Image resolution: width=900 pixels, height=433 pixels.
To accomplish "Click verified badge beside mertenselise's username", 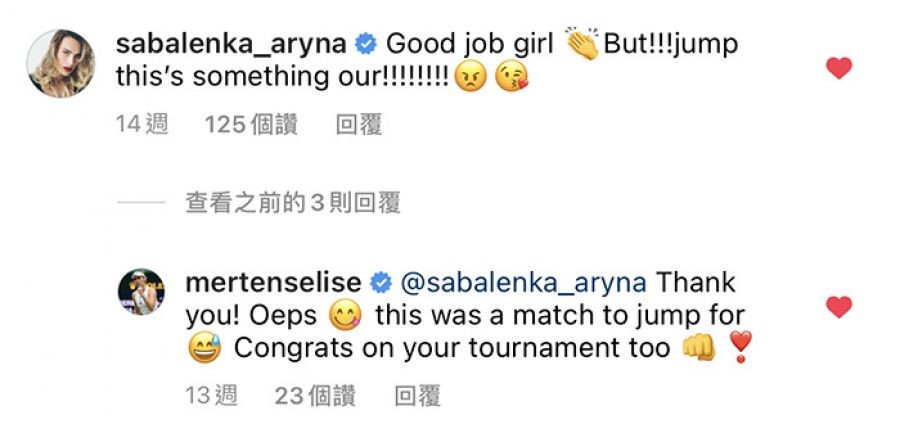I will coord(381,283).
